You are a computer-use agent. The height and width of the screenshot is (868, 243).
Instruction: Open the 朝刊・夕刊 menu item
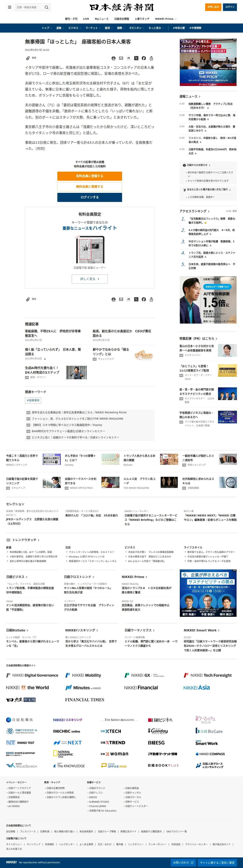[x=71, y=19]
